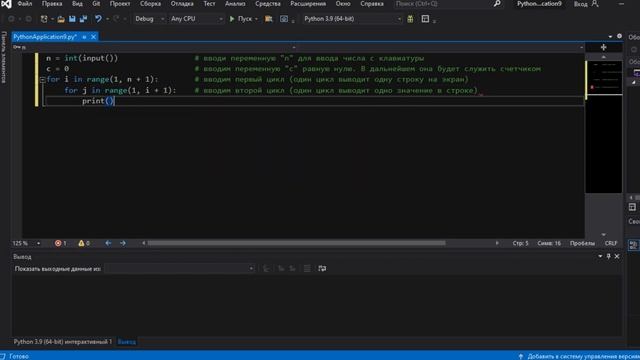Click the Вход sign-in button

[586, 4]
